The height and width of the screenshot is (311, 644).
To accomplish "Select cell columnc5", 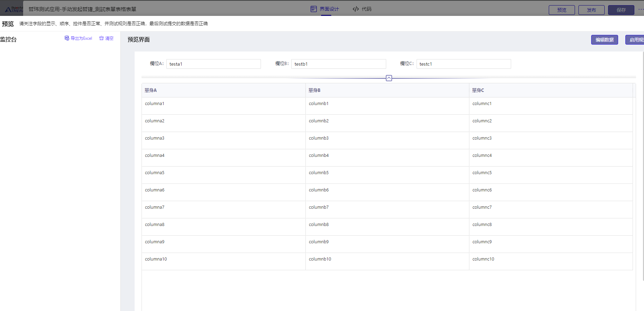I will pos(551,175).
